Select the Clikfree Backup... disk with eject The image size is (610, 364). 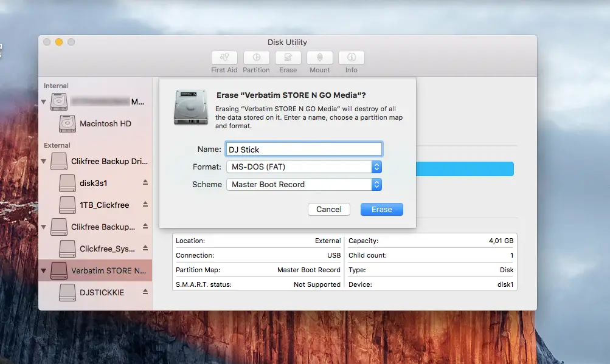[x=95, y=227]
